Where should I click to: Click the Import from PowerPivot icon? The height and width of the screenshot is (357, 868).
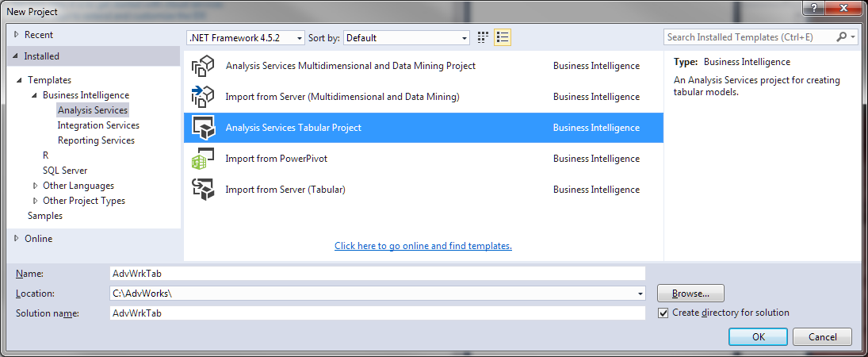coord(203,159)
